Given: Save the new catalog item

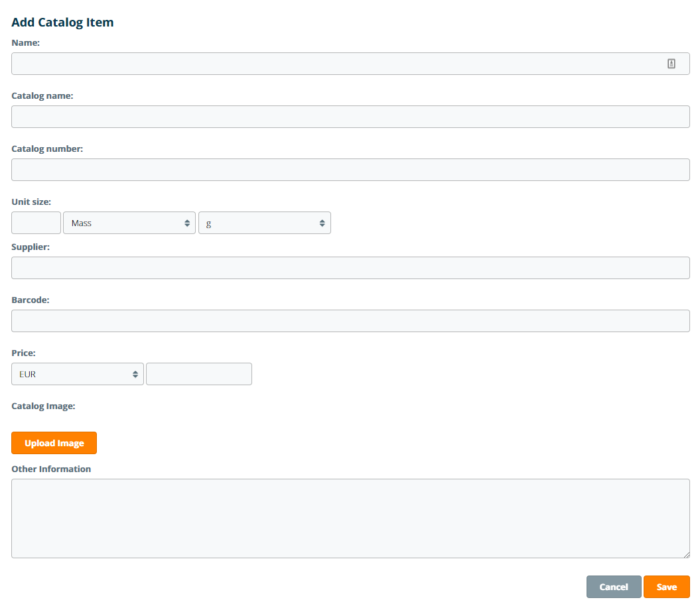Looking at the screenshot, I should 666,587.
